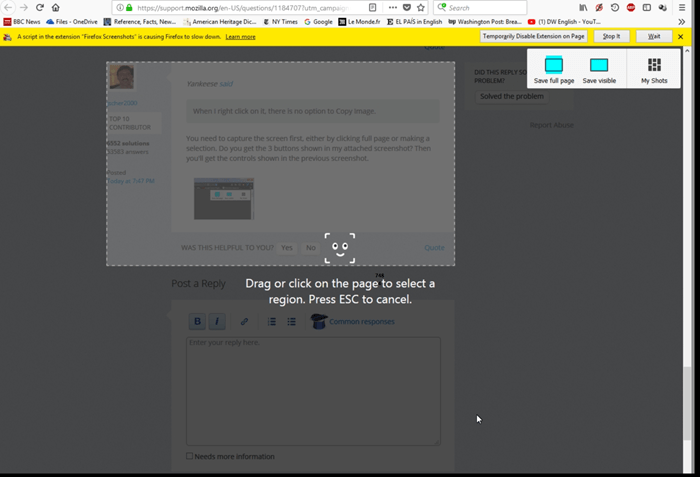Click the Learn more link in the warning bar
700x477 pixels.
241,37
